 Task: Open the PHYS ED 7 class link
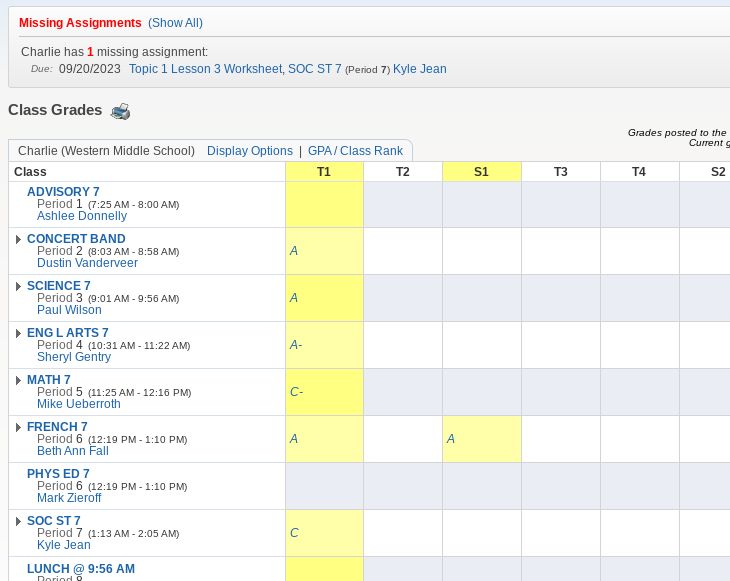pos(58,474)
